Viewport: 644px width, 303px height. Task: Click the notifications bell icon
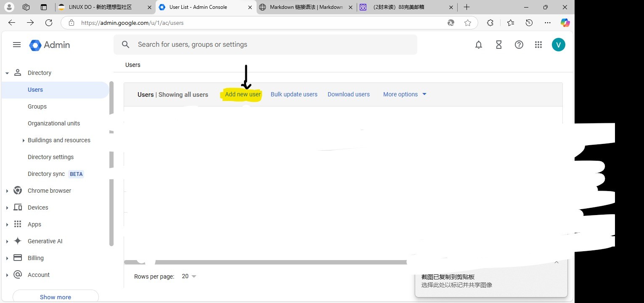478,45
